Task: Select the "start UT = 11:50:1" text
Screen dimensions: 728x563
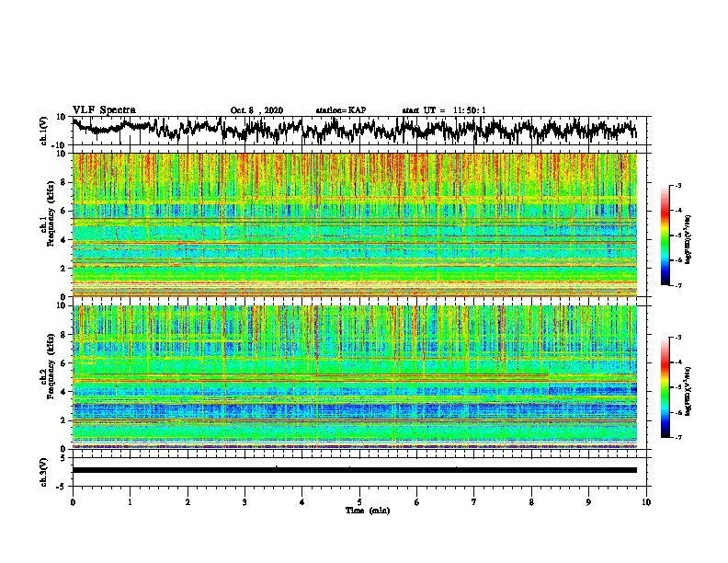Action: coord(444,110)
